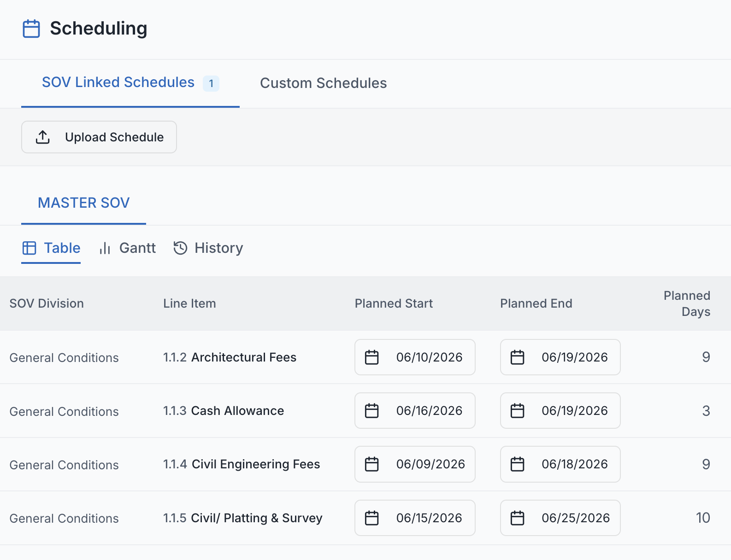Open calendar icon for Civil/ Platting & Survey start
Screen dimensions: 731x560
372,518
